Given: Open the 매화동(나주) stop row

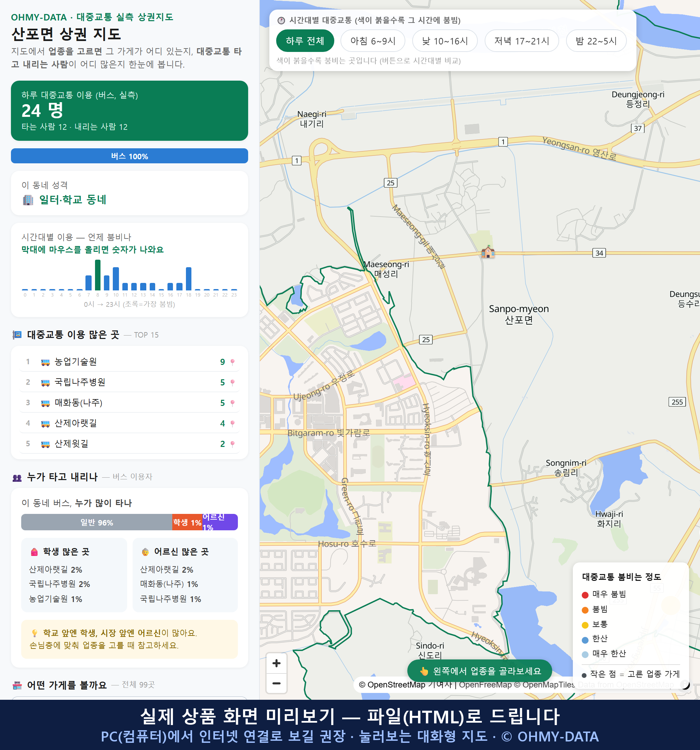Looking at the screenshot, I should click(x=130, y=403).
